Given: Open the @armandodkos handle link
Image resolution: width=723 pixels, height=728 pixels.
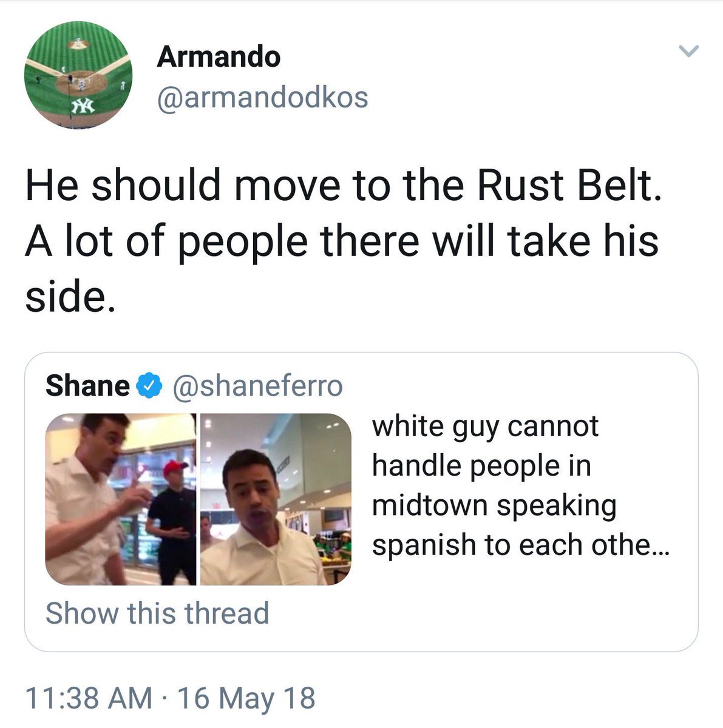Looking at the screenshot, I should 262,97.
